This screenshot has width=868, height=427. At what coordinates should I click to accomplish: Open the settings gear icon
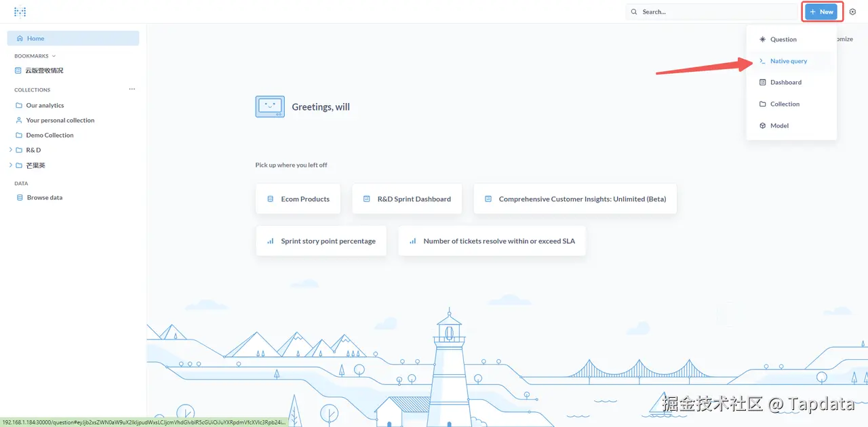tap(852, 12)
